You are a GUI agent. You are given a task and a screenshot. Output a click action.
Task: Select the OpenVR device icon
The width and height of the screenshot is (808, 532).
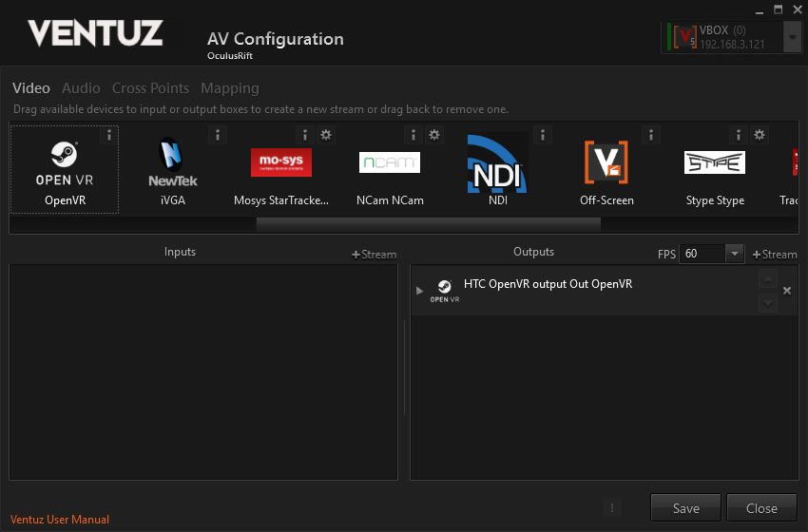coord(64,163)
